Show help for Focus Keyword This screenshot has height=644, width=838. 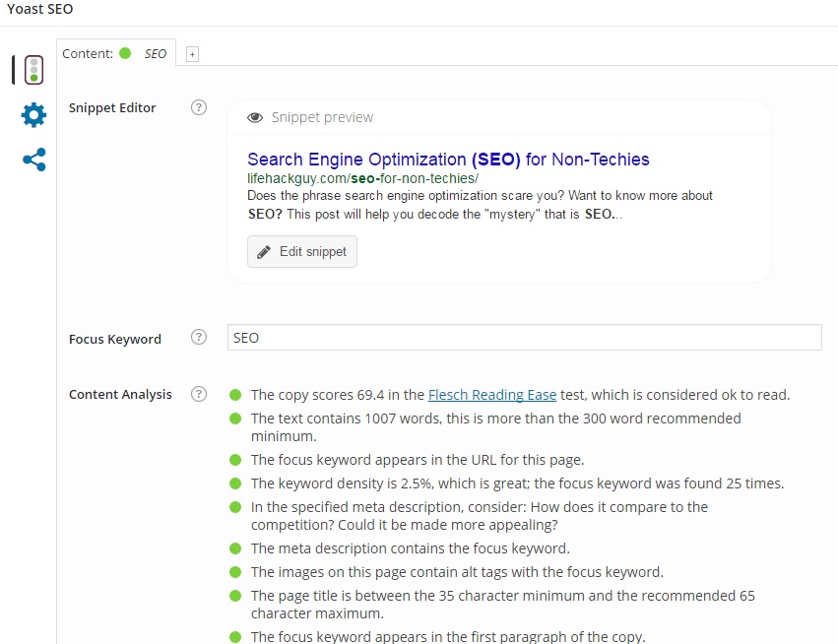pos(199,337)
